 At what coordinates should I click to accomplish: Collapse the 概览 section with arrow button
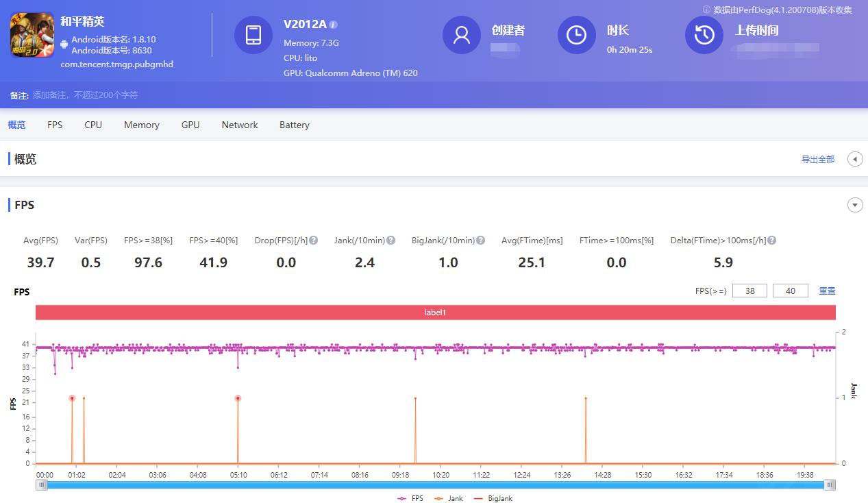click(855, 159)
